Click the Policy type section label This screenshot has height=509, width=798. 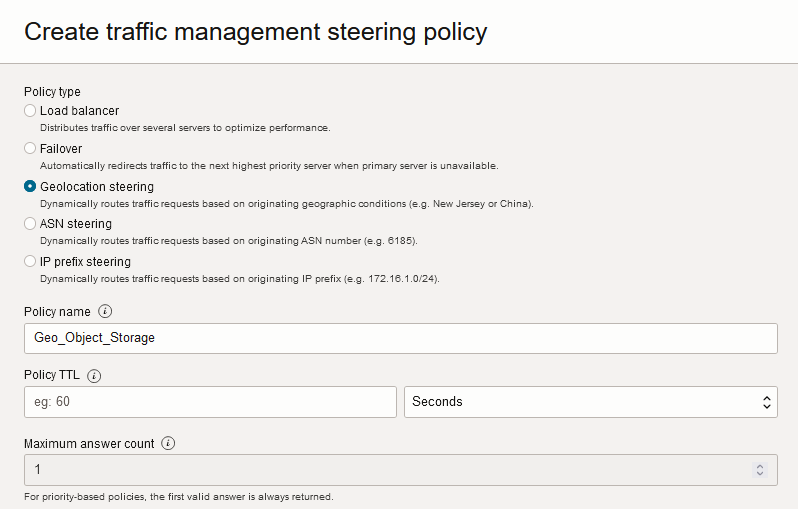tap(52, 92)
